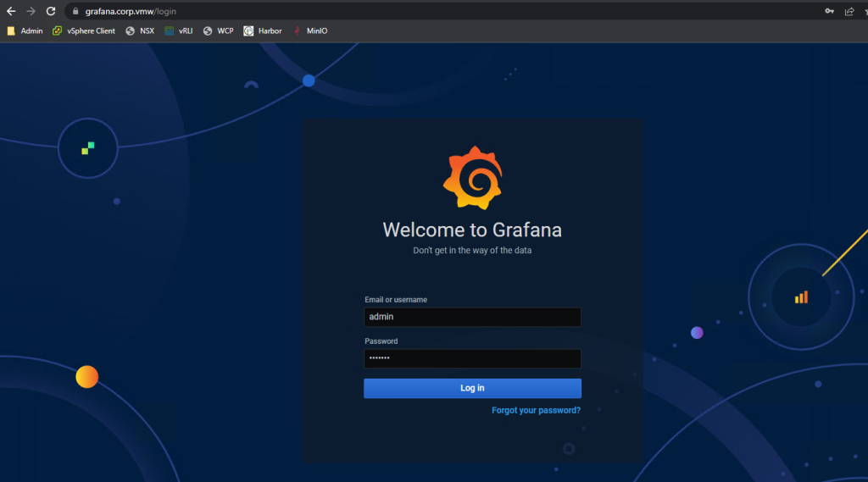This screenshot has width=868, height=482.
Task: Open the vSphere Client bookmark
Action: pyautogui.click(x=84, y=31)
